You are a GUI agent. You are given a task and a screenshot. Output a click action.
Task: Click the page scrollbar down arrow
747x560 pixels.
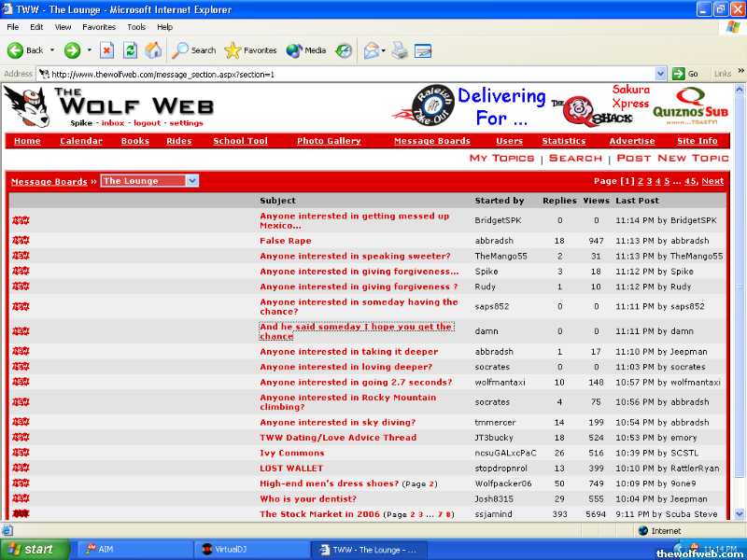[x=740, y=513]
